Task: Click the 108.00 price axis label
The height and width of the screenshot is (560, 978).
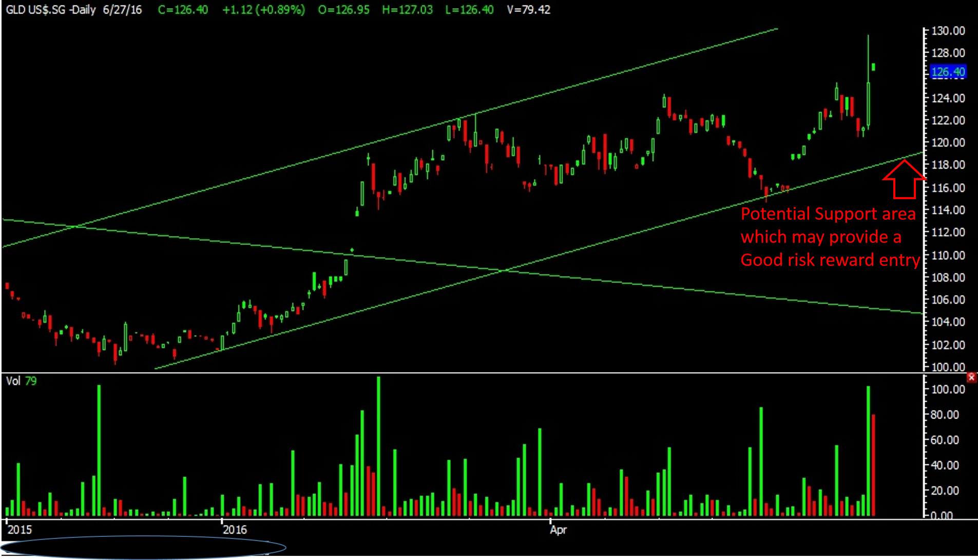Action: [x=948, y=278]
